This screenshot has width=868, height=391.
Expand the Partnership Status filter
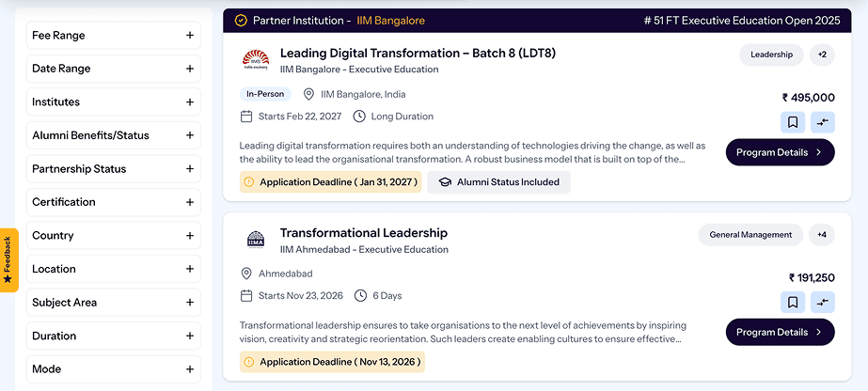pyautogui.click(x=114, y=168)
